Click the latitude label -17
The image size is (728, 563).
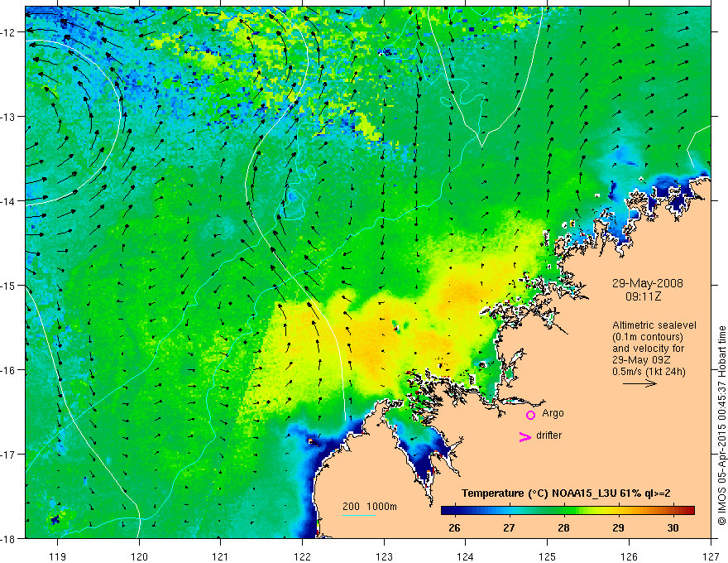[x=8, y=454]
